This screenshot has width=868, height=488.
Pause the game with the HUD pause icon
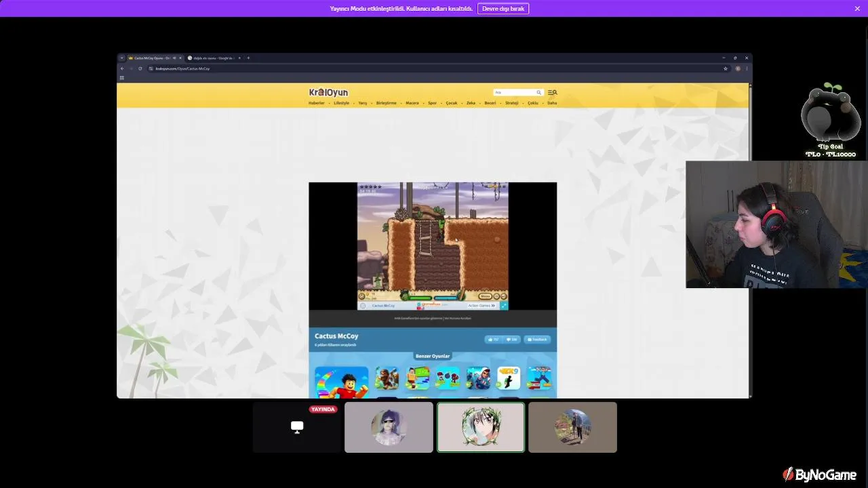click(x=496, y=296)
